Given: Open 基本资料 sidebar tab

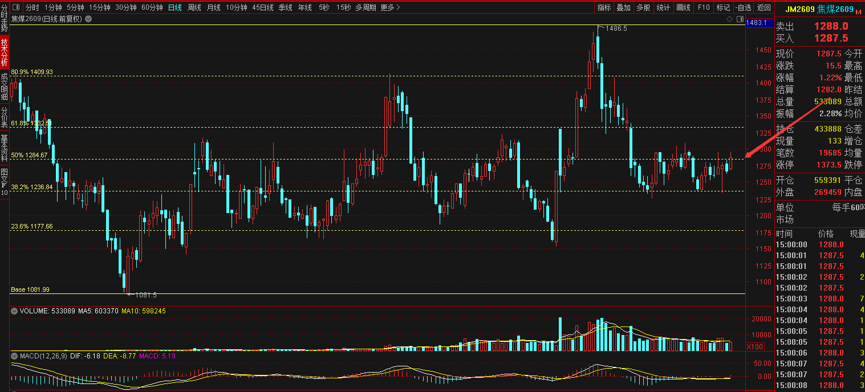Looking at the screenshot, I should pyautogui.click(x=4, y=147).
